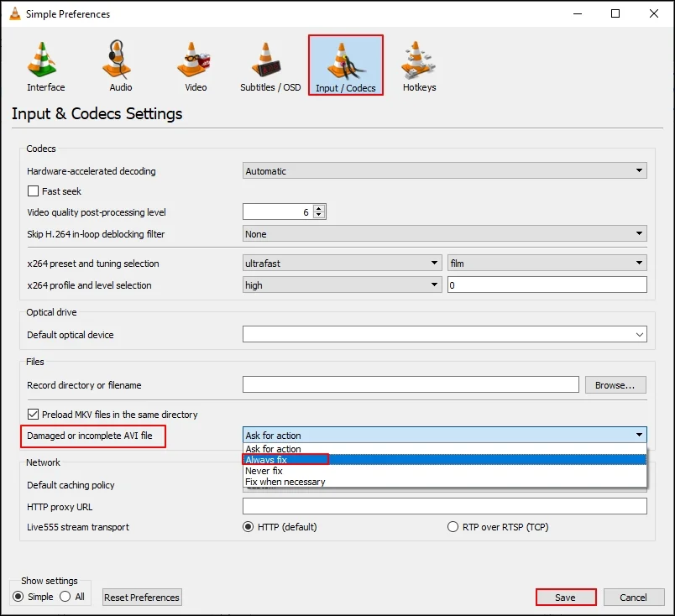
Task: Select RTP over RTSP (TCP) radio button
Action: pos(453,527)
